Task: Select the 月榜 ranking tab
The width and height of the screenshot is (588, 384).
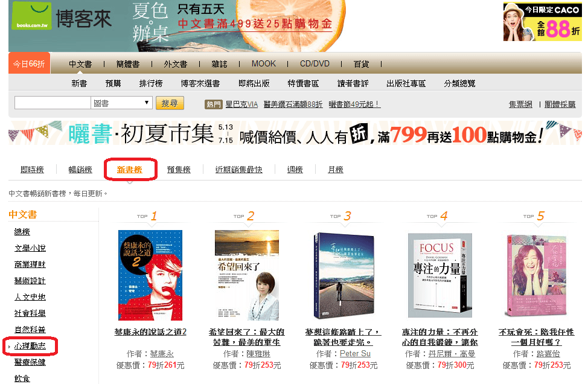Action: pos(336,170)
